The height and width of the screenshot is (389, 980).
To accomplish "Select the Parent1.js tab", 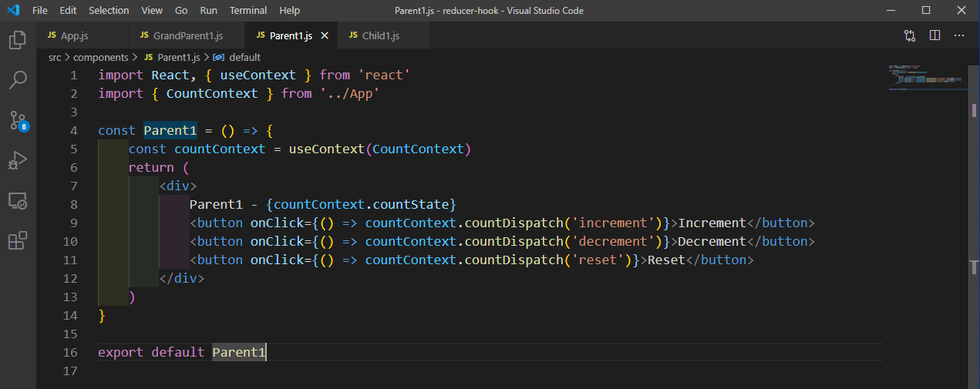I will 291,35.
